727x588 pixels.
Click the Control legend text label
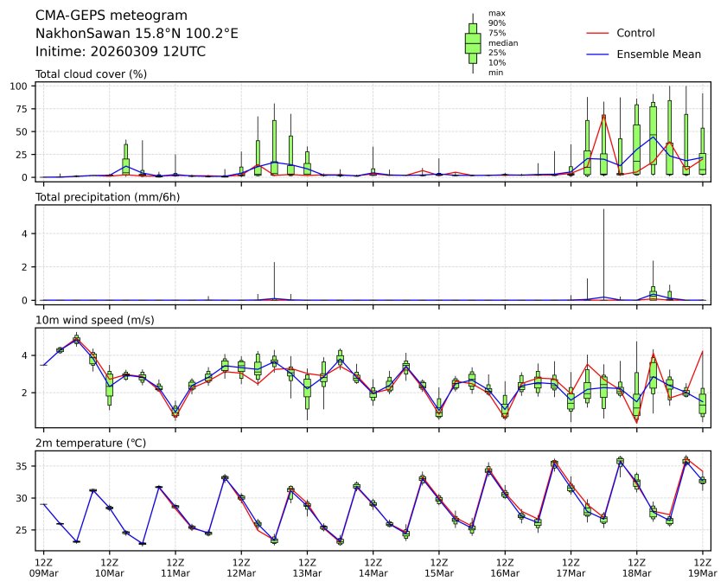(635, 33)
